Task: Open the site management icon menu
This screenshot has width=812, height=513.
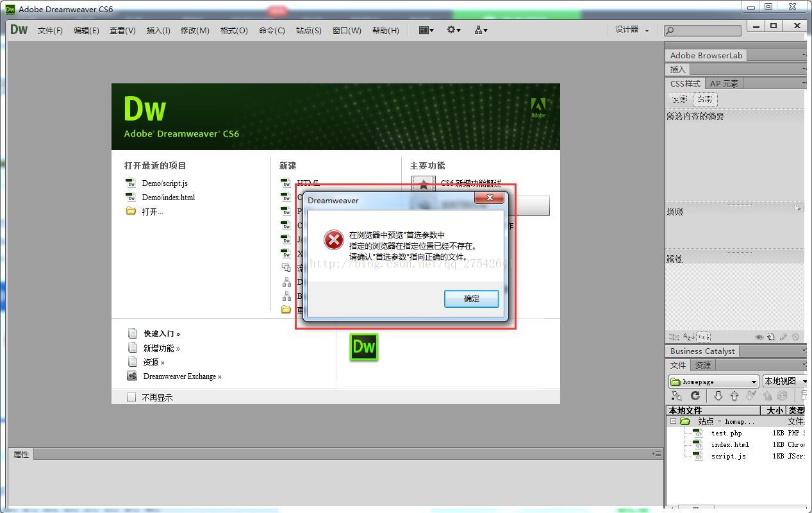Action: pos(481,30)
